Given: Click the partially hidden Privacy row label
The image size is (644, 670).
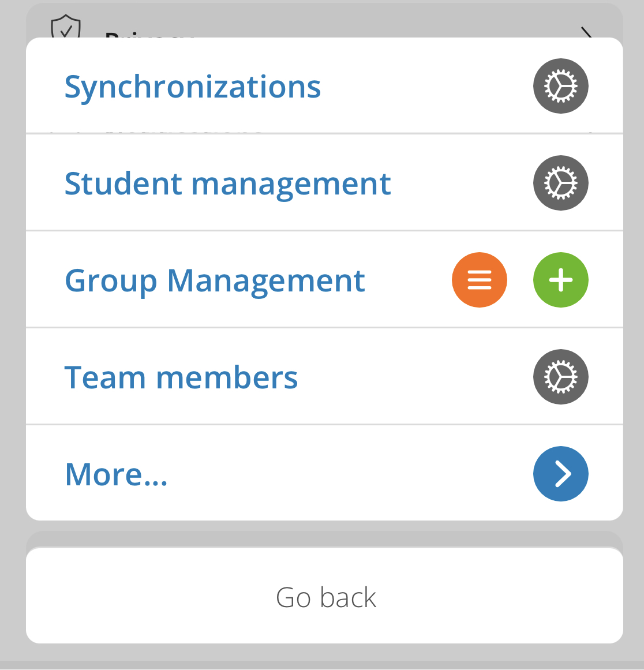Looking at the screenshot, I should coord(149,34).
